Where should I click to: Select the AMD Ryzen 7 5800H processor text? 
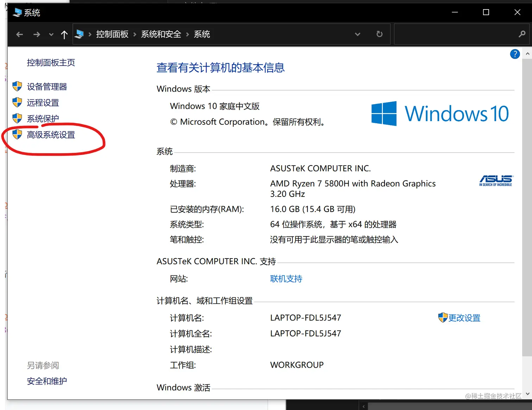[353, 189]
